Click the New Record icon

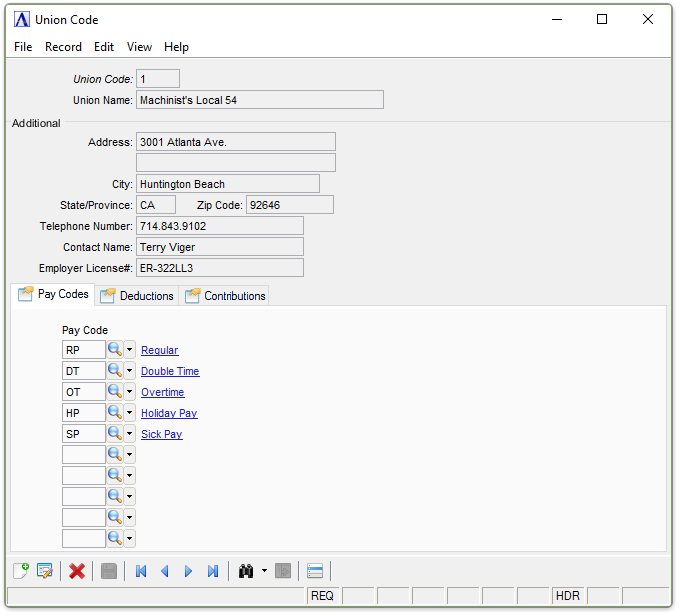tap(21, 571)
